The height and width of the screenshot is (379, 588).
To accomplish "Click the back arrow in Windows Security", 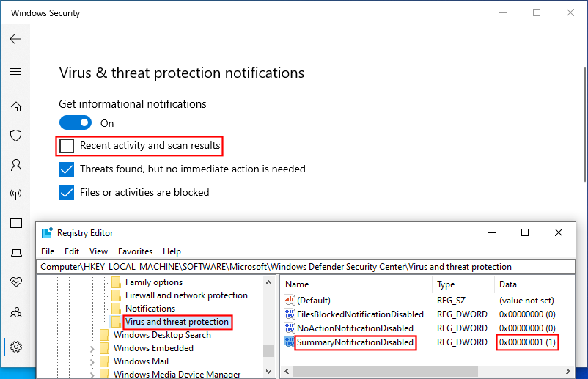I will click(15, 40).
